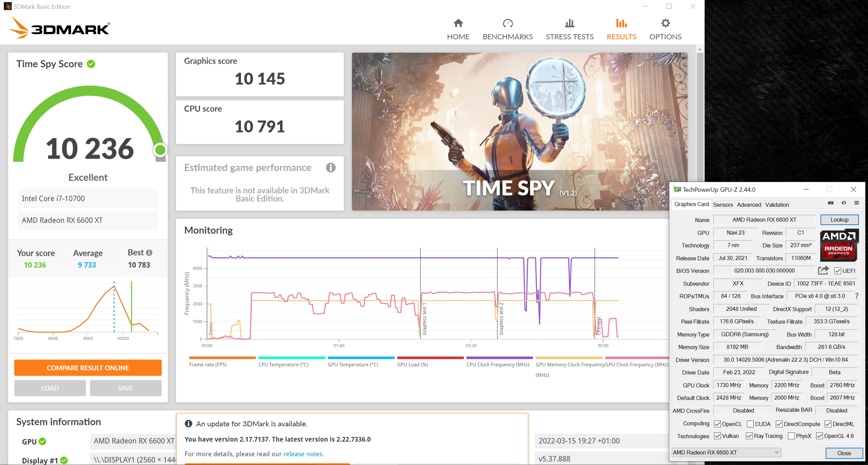Toggle the UEFI checkbox

tap(838, 271)
